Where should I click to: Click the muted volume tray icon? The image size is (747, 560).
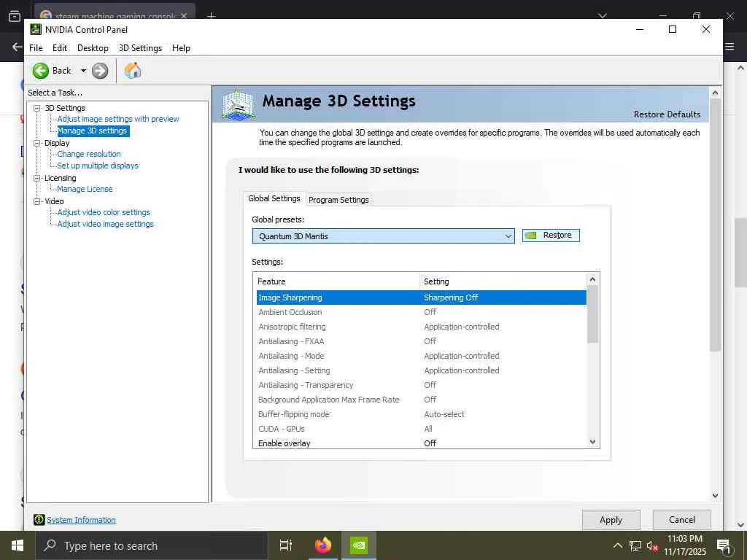[x=652, y=545]
